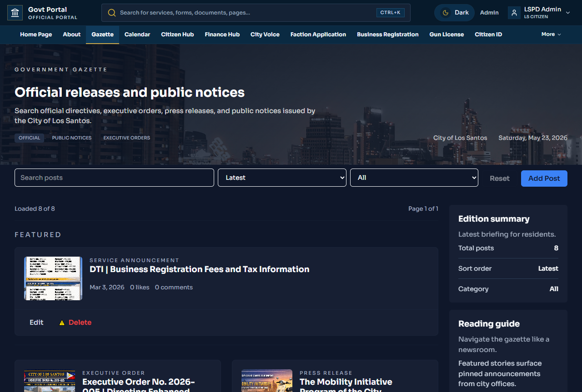Click the Total posts value 8

tap(556, 248)
